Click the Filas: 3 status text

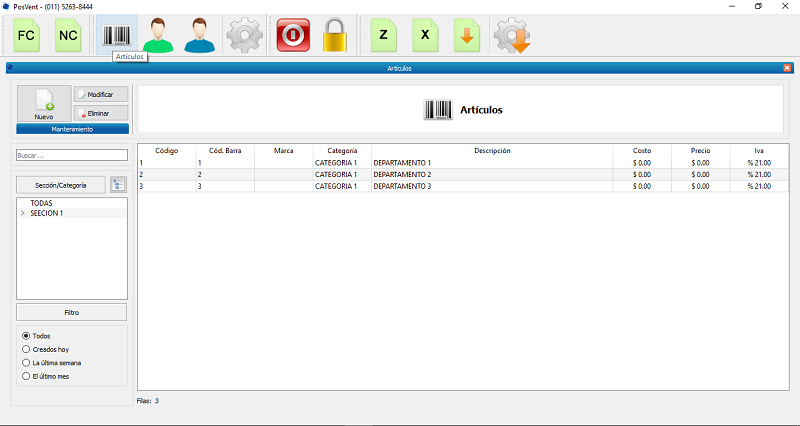(147, 400)
